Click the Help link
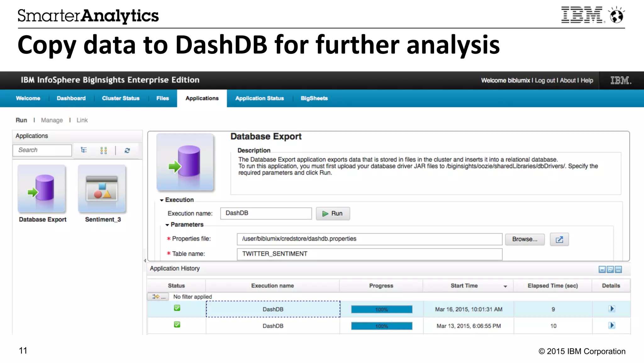 tap(587, 81)
